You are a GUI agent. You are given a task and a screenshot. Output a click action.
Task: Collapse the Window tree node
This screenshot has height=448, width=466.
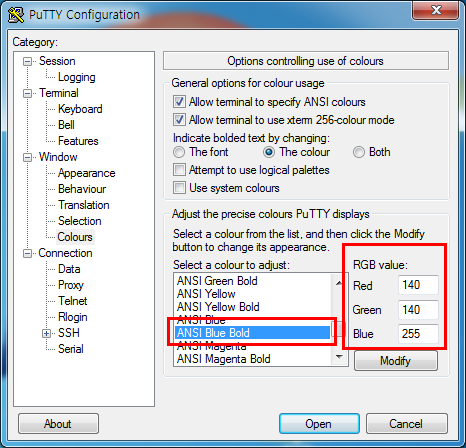tap(27, 157)
